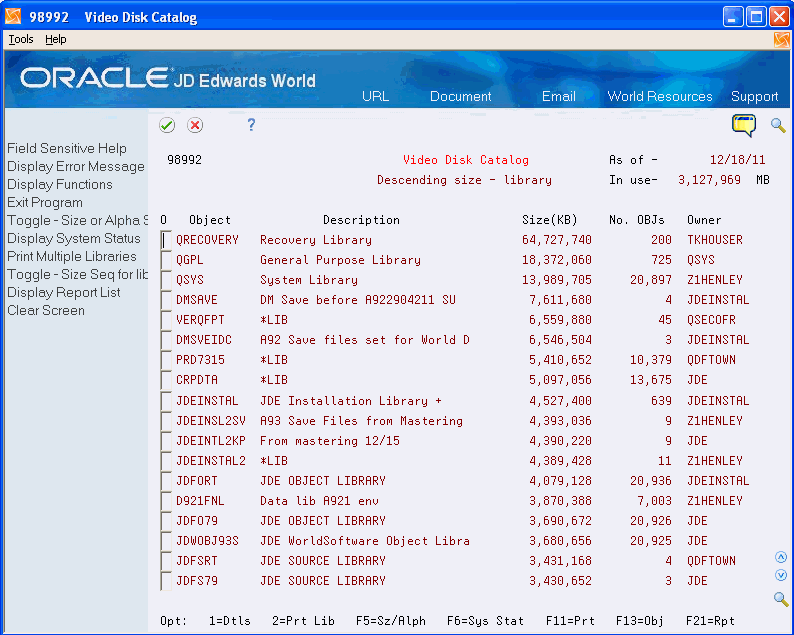The height and width of the screenshot is (635, 794).
Task: Click the size value 64,727,740
Action: tap(557, 240)
